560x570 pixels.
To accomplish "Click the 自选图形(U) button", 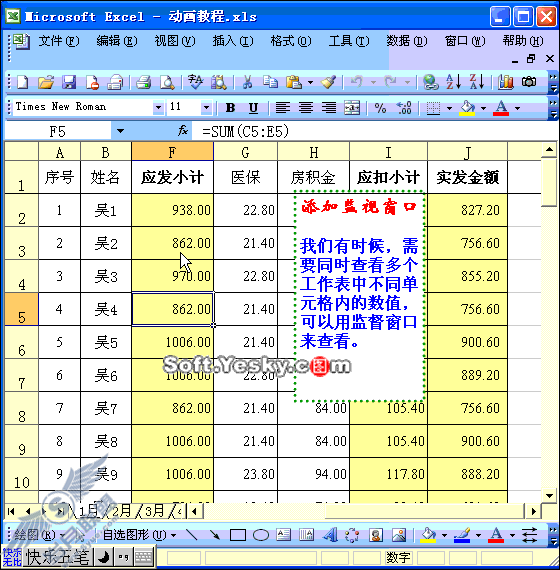I will pyautogui.click(x=139, y=535).
